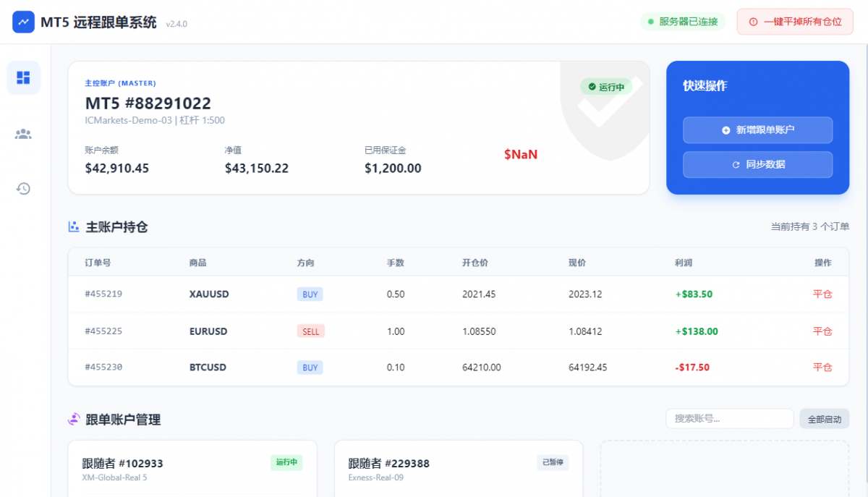Click the 利润 column header
Viewport: 868px width, 497px height.
click(684, 263)
